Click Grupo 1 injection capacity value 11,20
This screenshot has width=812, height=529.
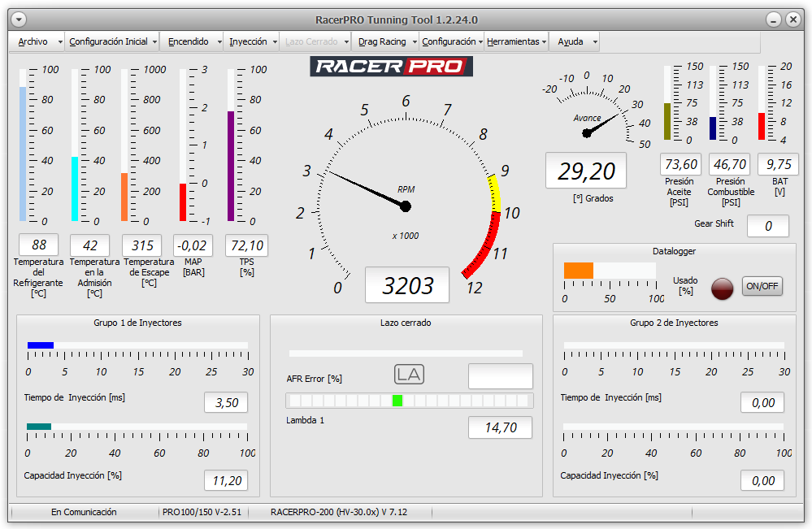[226, 481]
